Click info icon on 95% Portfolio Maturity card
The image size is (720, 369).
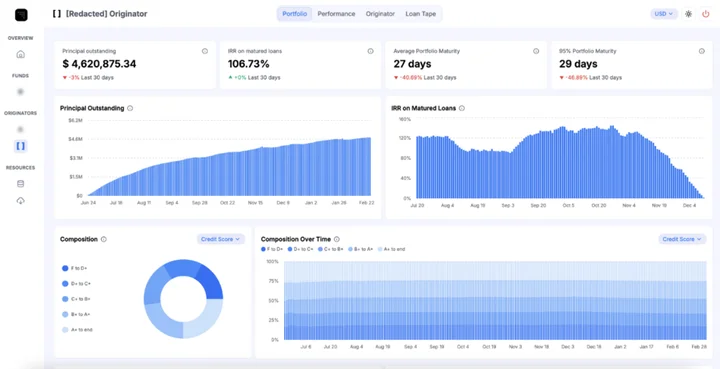pos(702,51)
